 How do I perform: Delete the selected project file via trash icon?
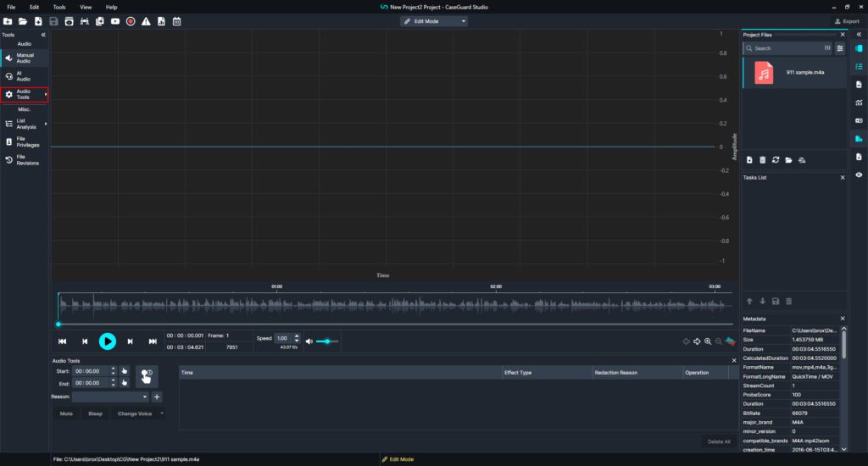pos(763,160)
